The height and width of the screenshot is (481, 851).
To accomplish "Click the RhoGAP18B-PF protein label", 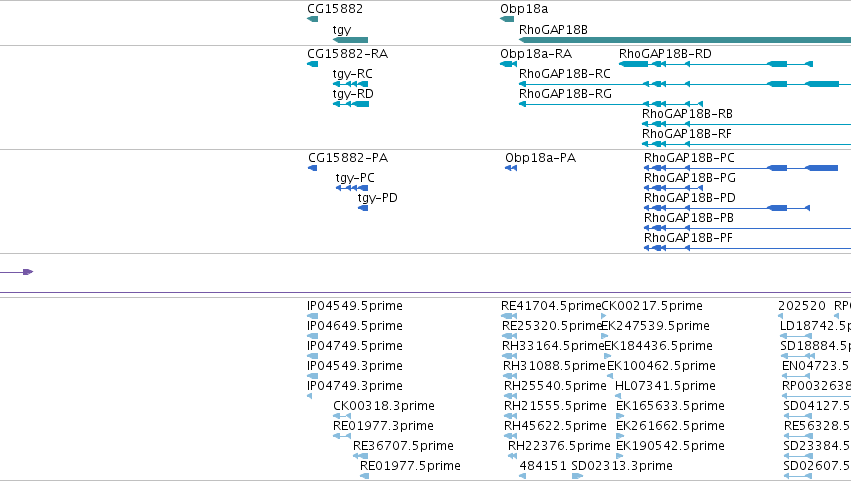I will 688,238.
